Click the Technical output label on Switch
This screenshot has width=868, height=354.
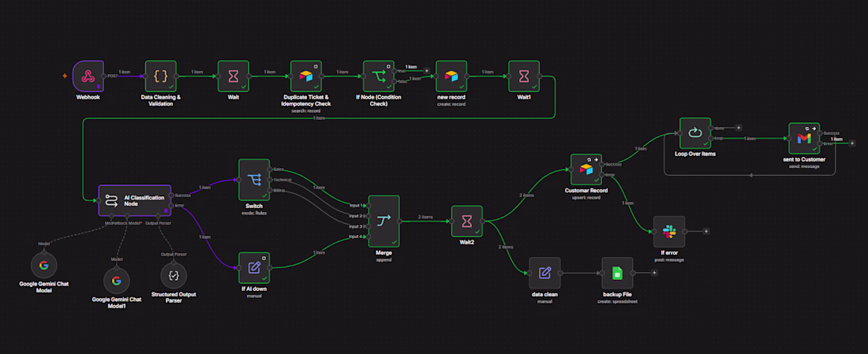tap(282, 180)
